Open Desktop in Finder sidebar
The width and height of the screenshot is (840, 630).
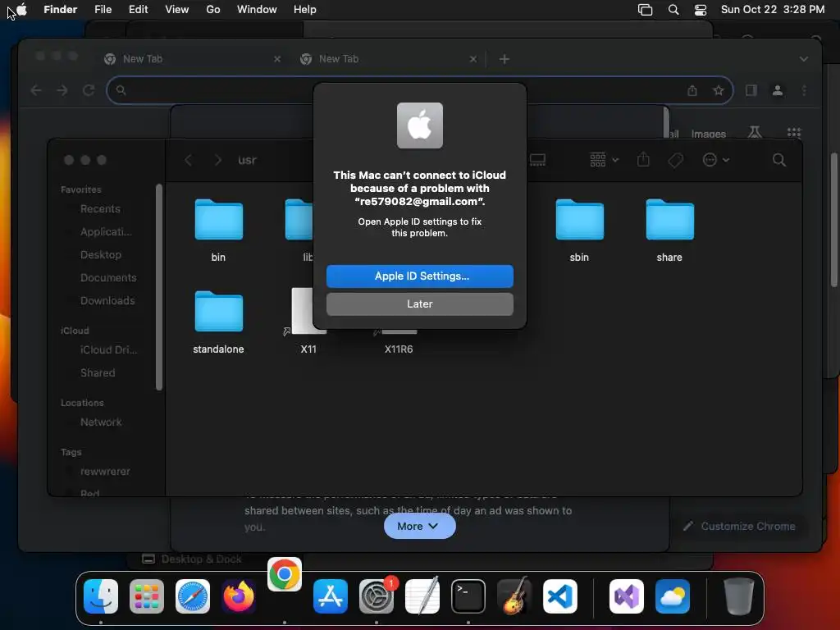(x=101, y=255)
